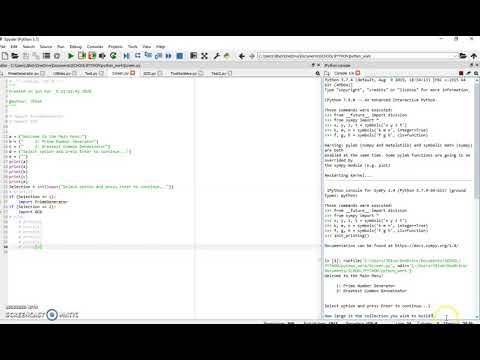Open the docs.sympy.org link in console
Screen dimensions: 480x360
click(427, 246)
